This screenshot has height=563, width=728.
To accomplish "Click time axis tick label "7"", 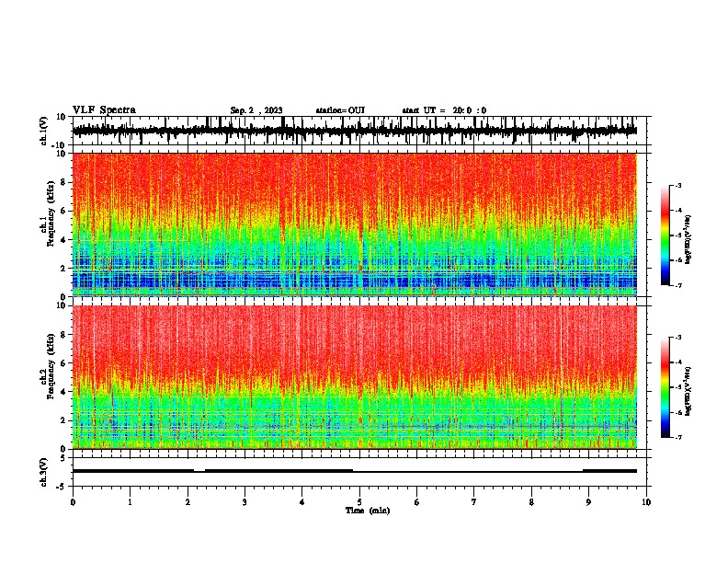I will tap(474, 502).
